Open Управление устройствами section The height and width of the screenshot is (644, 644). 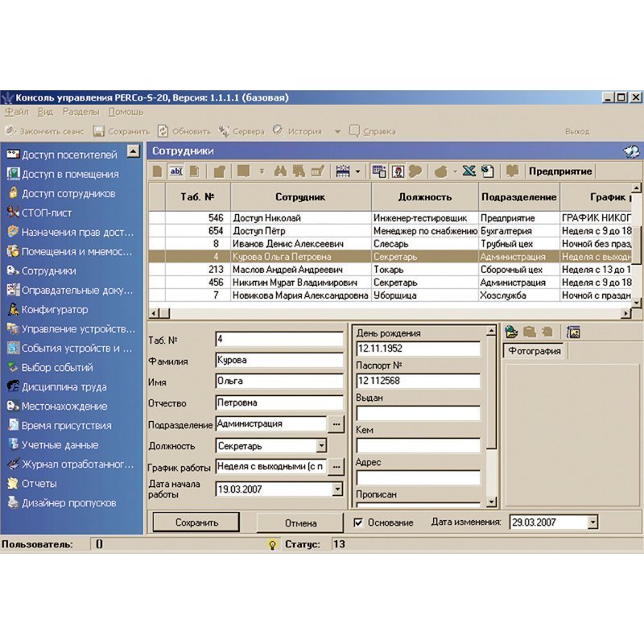click(x=71, y=328)
